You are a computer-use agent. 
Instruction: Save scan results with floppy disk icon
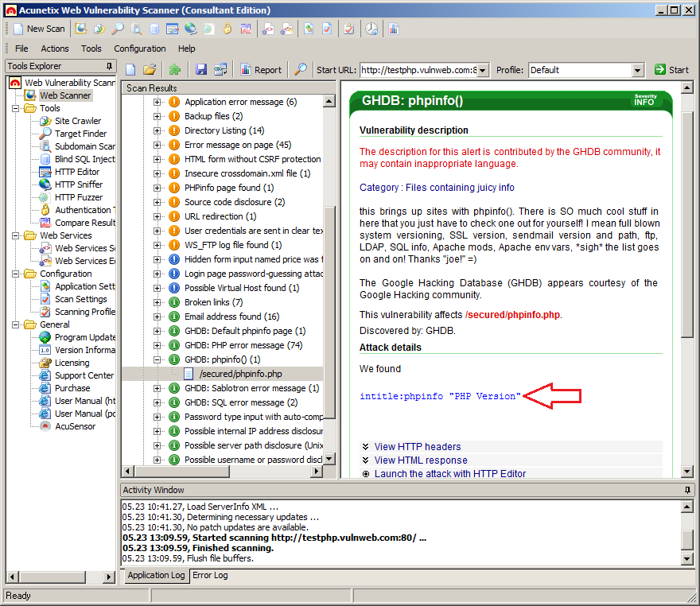(201, 70)
